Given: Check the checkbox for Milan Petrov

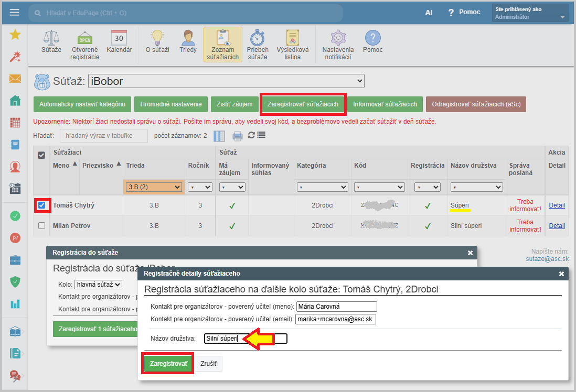Looking at the screenshot, I should coord(42,226).
